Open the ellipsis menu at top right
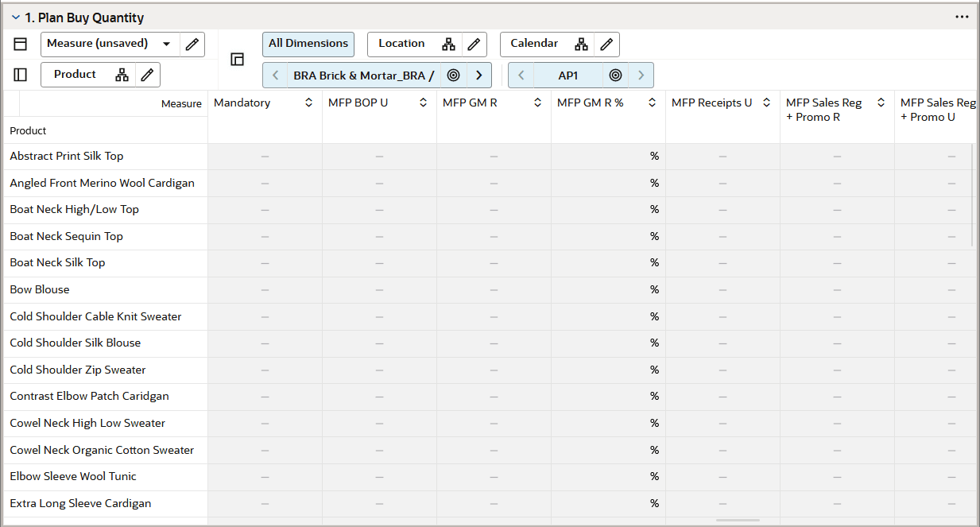Viewport: 980px width, 527px height. [x=962, y=16]
